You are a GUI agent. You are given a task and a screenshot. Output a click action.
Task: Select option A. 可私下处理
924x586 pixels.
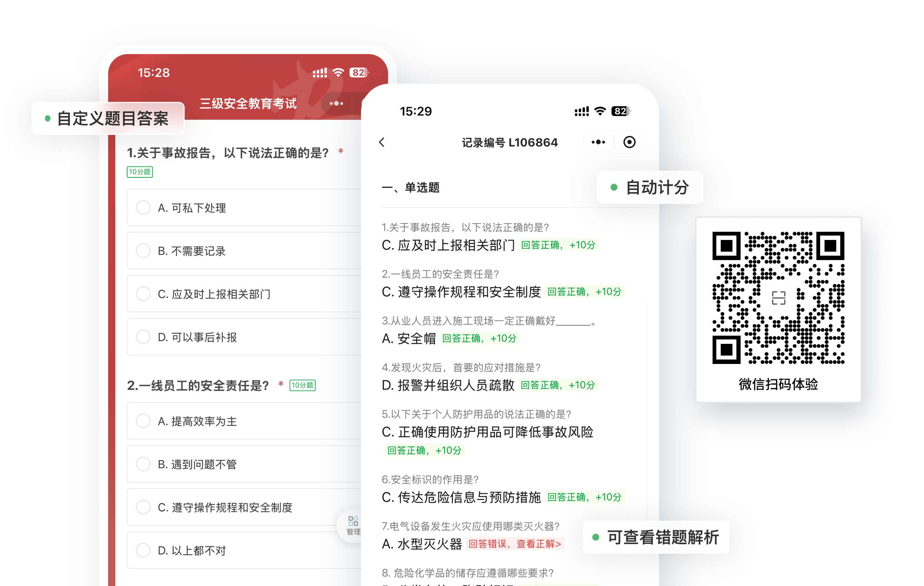pos(244,208)
